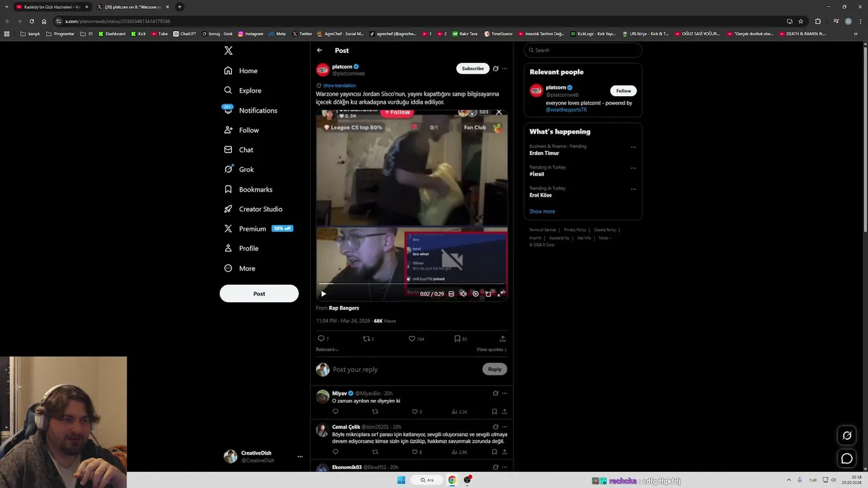Subscribe to platcorn
This screenshot has width=868, height=488.
click(473, 68)
